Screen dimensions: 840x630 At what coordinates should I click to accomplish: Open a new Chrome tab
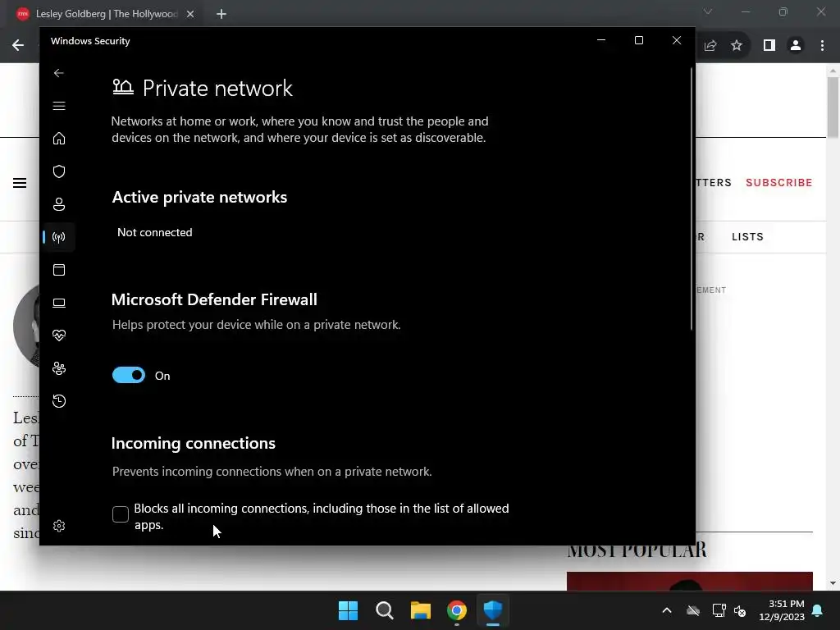click(x=221, y=14)
